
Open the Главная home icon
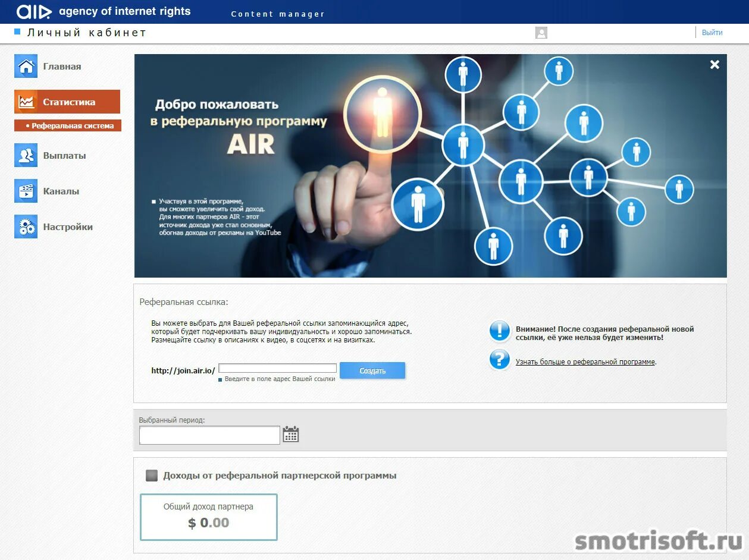coord(26,66)
